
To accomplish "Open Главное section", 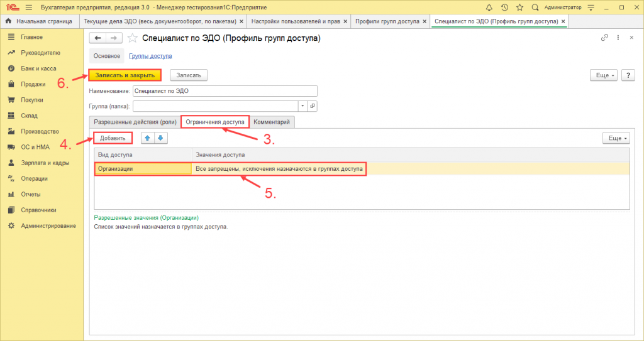I will (x=31, y=37).
